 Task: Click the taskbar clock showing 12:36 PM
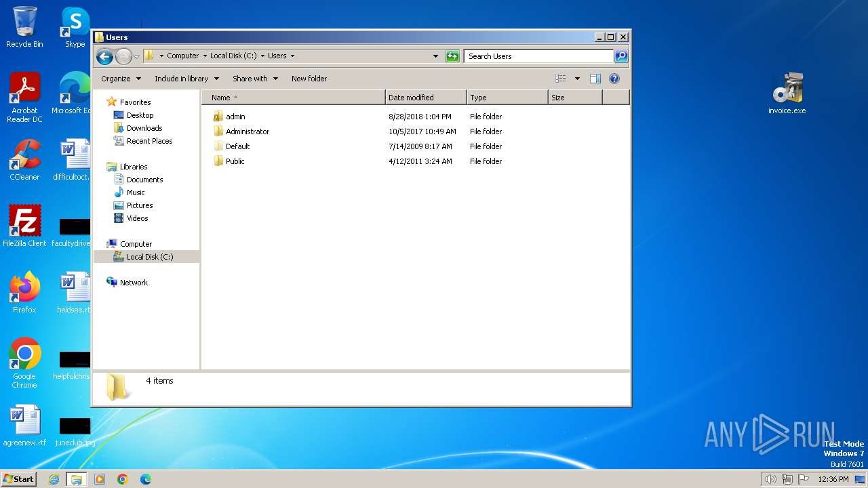tap(833, 479)
